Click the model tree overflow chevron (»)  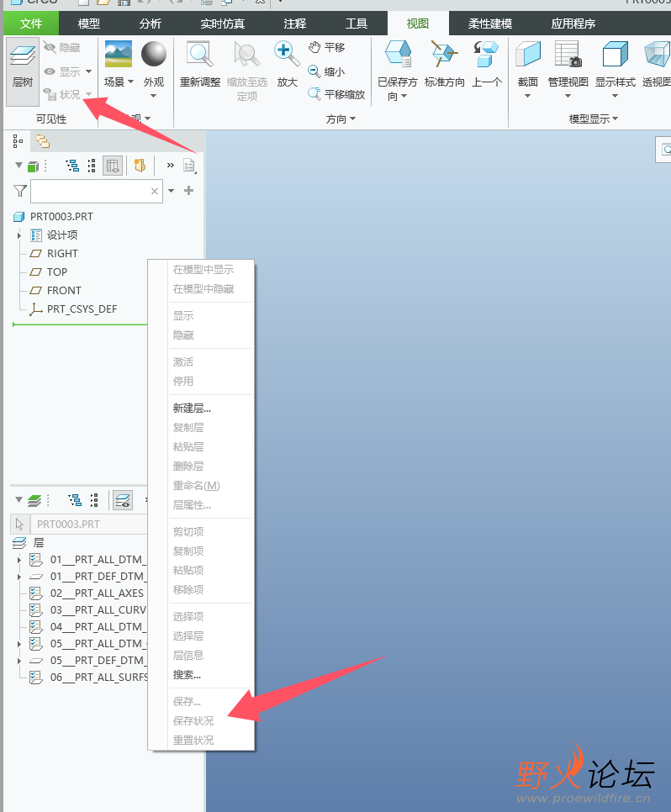pos(171,166)
